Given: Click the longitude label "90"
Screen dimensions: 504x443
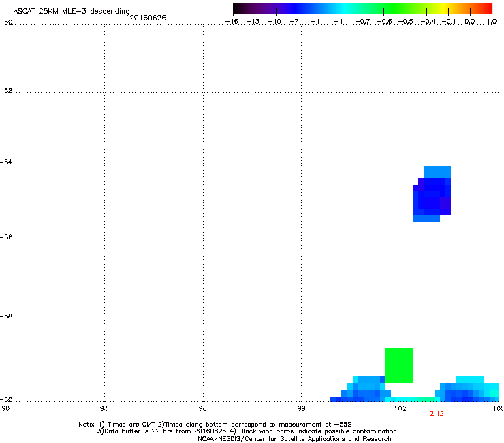Looking at the screenshot, I should (x=5, y=408).
